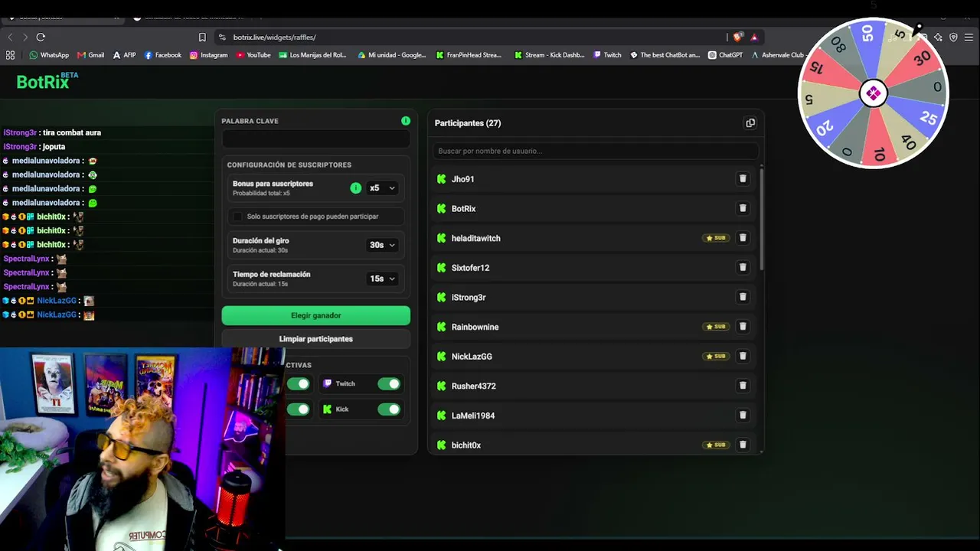Open the FranPinHead Stream bookmark
This screenshot has height=551, width=980.
click(469, 55)
